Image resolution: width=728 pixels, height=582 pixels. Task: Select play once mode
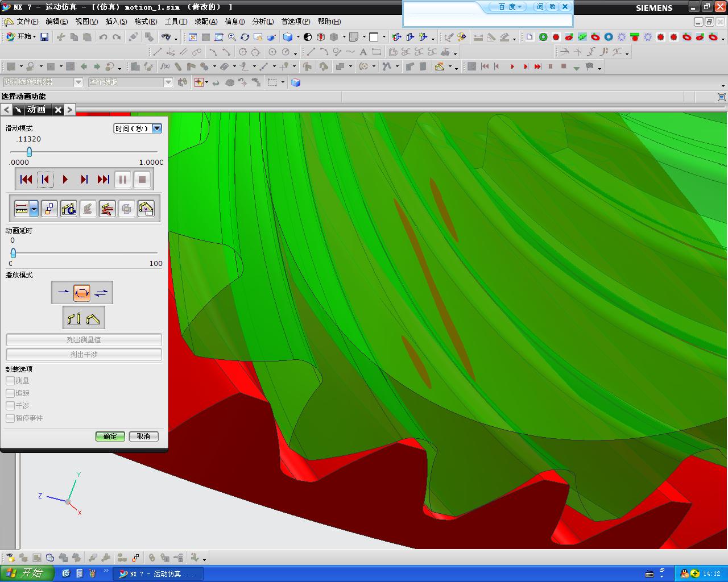point(63,293)
